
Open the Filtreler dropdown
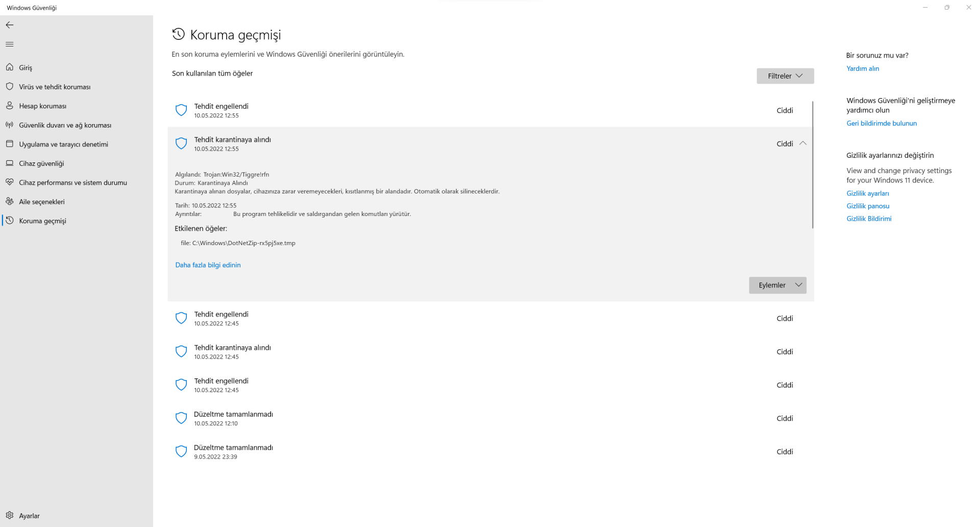tap(785, 76)
